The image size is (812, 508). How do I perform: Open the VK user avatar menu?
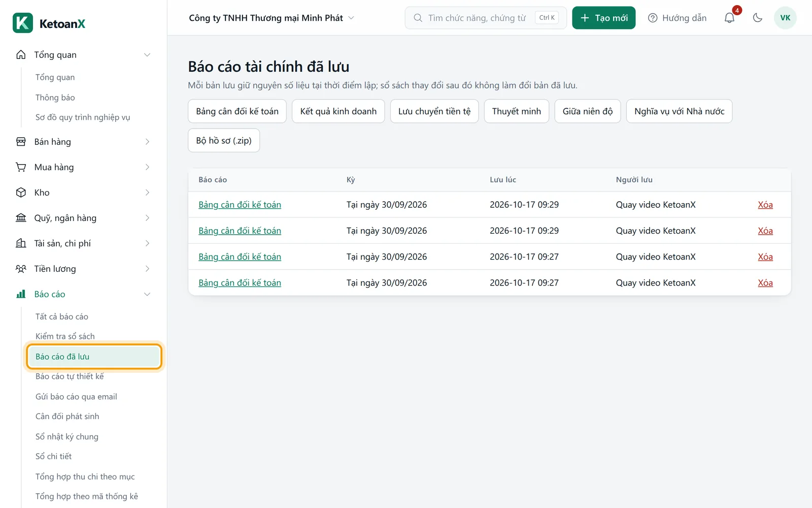click(785, 18)
